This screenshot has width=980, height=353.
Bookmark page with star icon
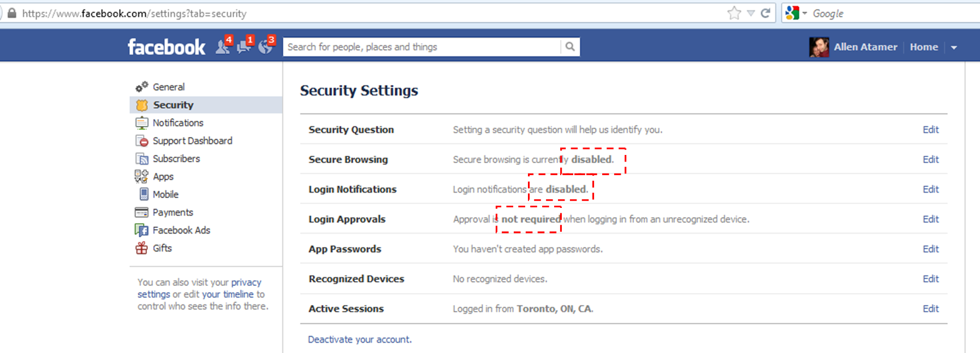[x=734, y=13]
